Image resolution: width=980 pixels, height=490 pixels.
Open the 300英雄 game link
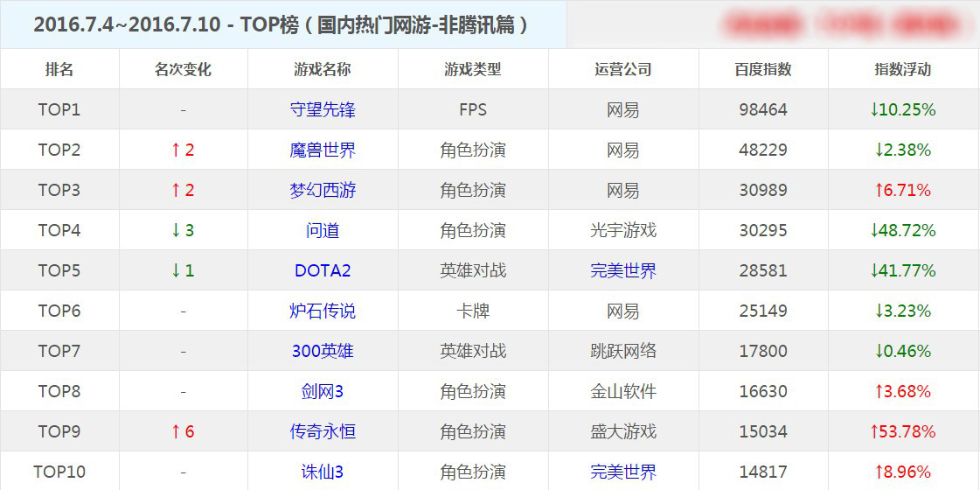323,351
